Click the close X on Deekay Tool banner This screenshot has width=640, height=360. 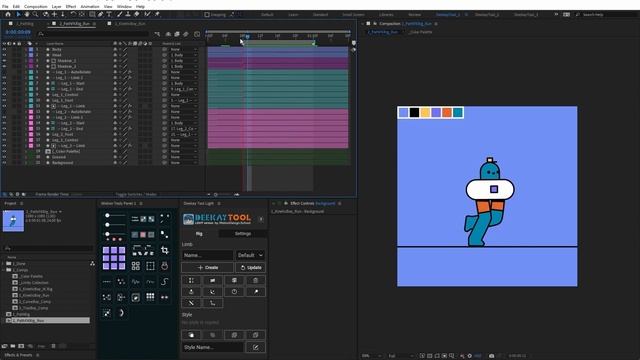[x=261, y=220]
